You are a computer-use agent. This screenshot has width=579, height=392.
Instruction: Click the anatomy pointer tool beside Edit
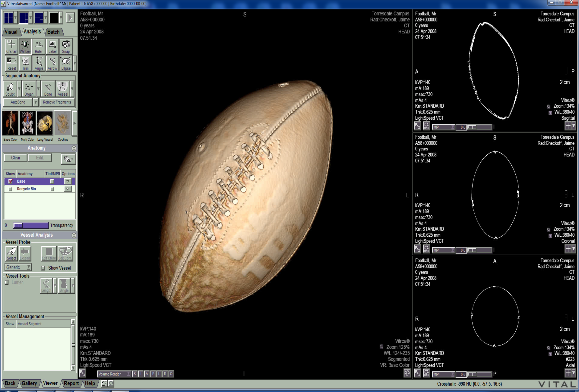(x=68, y=159)
